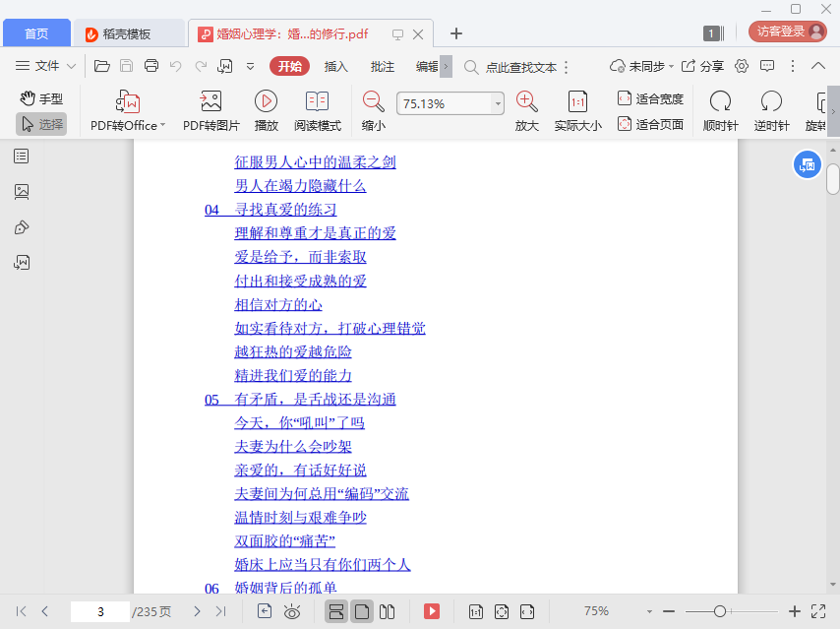Switch to the 插入 ribbon tab
The height and width of the screenshot is (629, 840).
click(x=335, y=67)
